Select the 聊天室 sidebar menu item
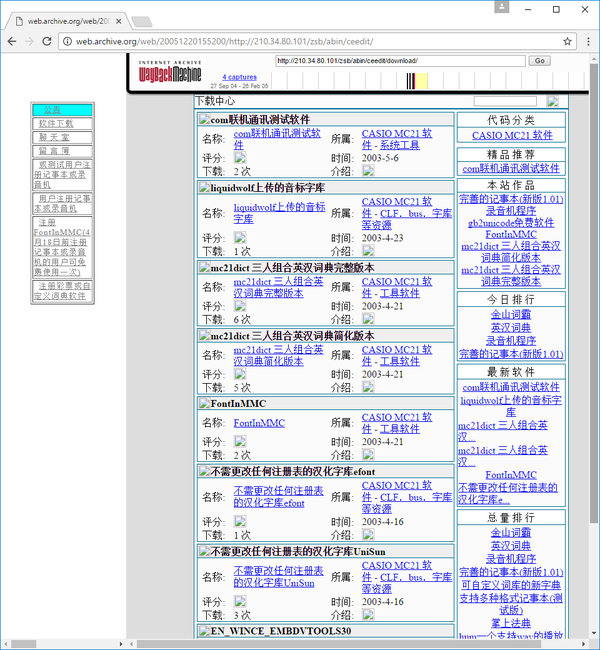 [x=62, y=137]
